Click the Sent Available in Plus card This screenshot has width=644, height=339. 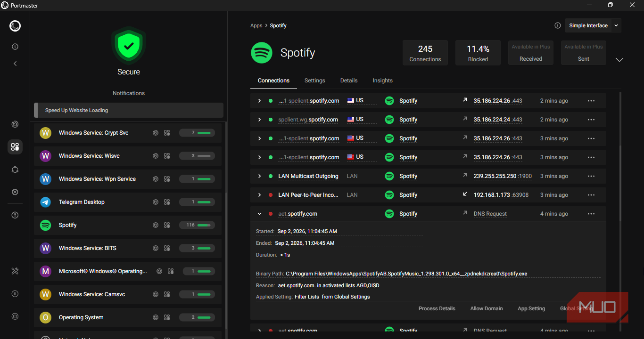coord(584,53)
